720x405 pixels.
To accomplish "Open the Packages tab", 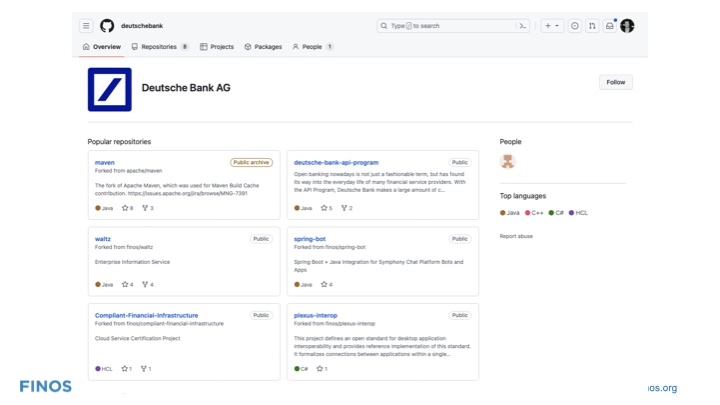I will pos(263,47).
